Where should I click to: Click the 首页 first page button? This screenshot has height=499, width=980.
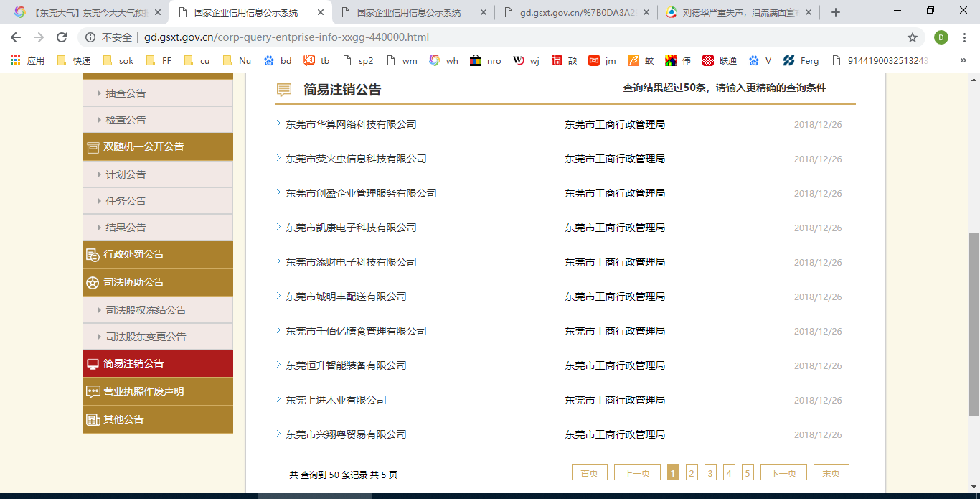(x=590, y=472)
